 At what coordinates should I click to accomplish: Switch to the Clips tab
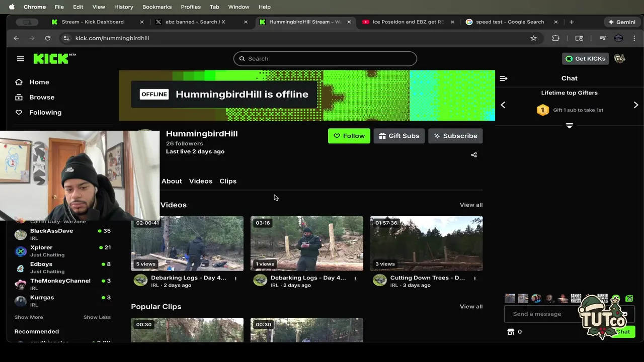tap(228, 181)
